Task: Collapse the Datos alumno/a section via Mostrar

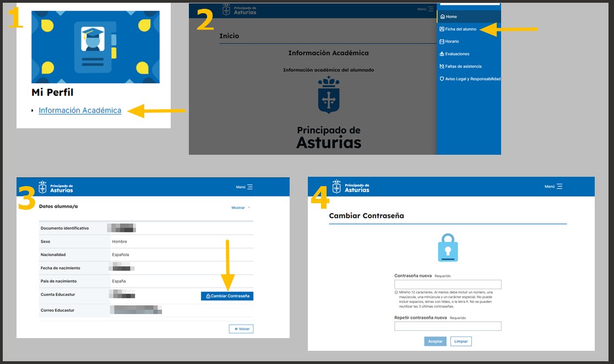Action: pyautogui.click(x=241, y=208)
